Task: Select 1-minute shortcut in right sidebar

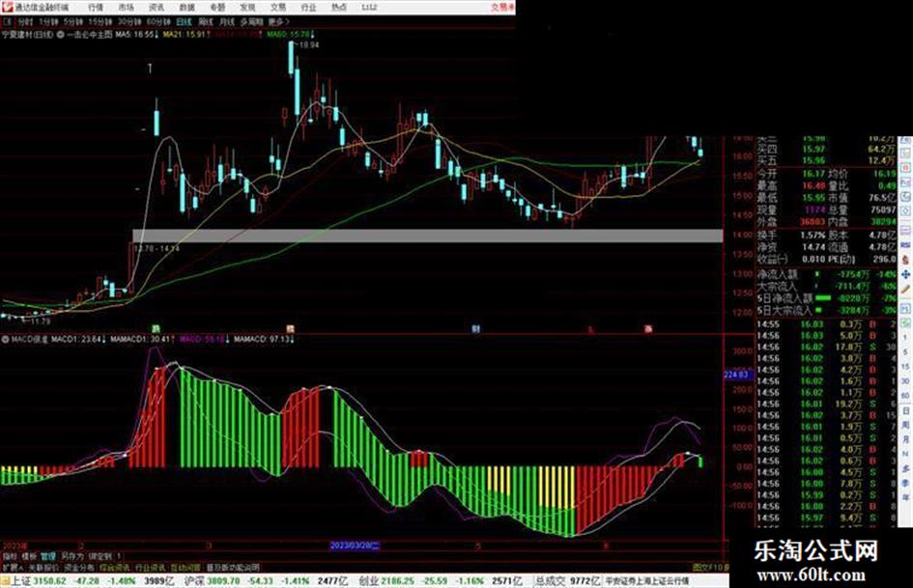Action: [x=905, y=337]
